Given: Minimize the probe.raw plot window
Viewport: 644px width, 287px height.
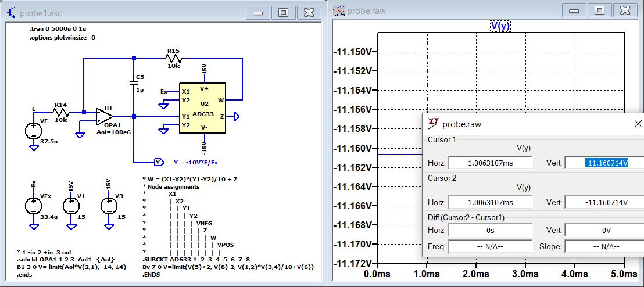Looking at the screenshot, I should 574,10.
